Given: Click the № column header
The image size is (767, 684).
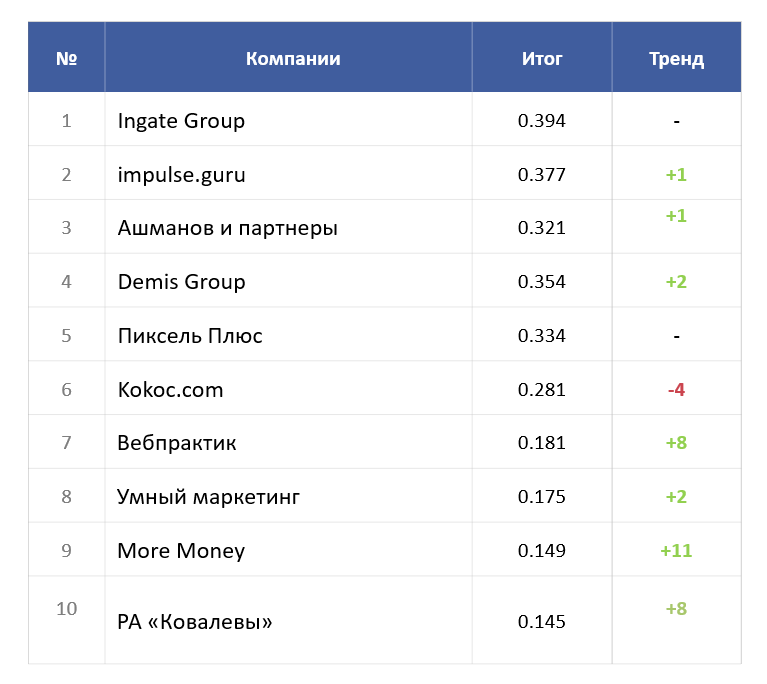Looking at the screenshot, I should (67, 59).
